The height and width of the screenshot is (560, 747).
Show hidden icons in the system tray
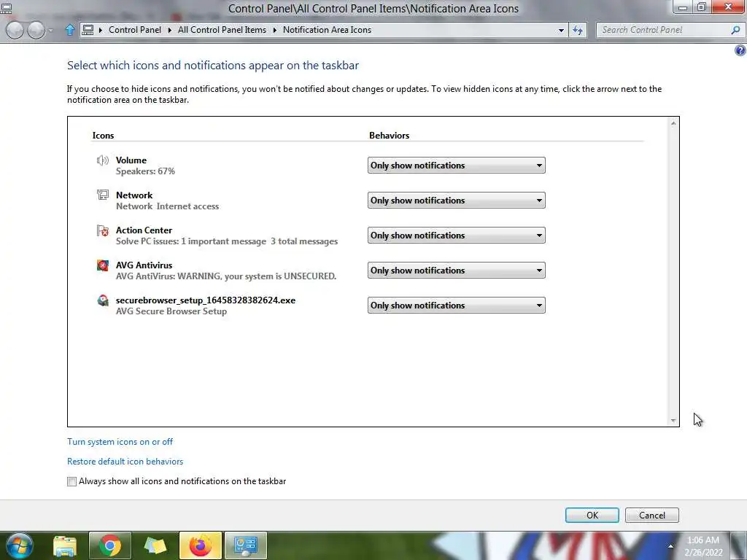[x=670, y=546]
